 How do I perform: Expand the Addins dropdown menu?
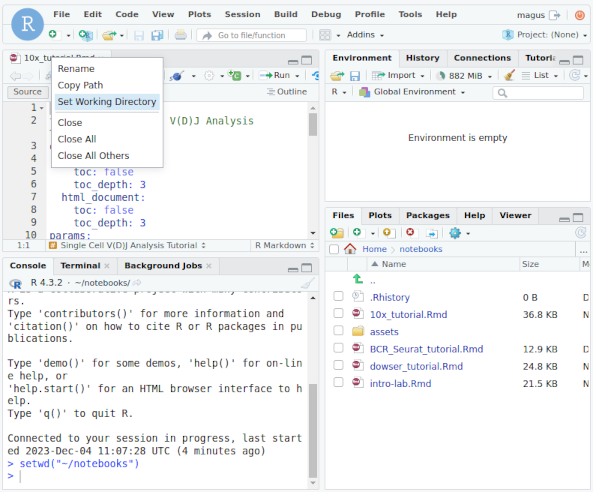(x=365, y=35)
